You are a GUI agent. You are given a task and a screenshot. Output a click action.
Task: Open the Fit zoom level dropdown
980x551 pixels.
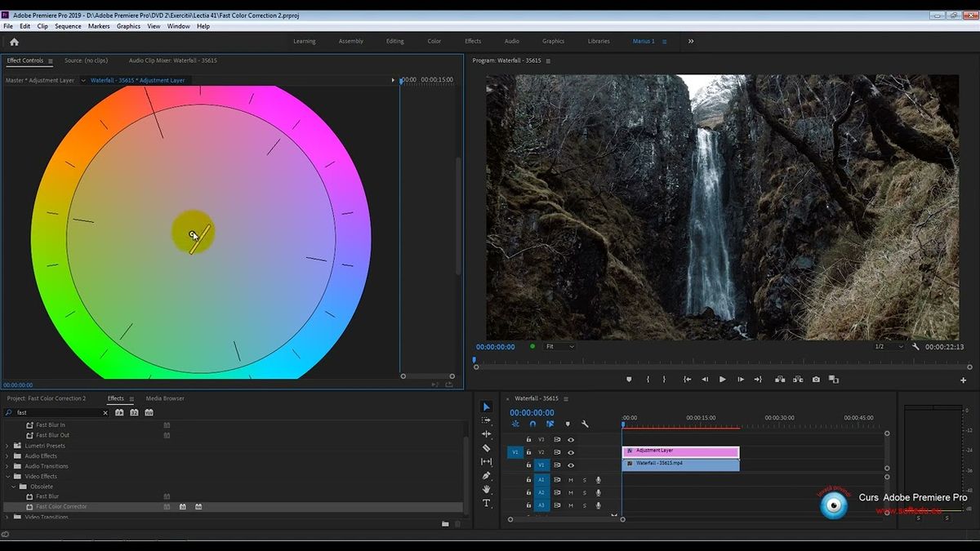pyautogui.click(x=559, y=347)
